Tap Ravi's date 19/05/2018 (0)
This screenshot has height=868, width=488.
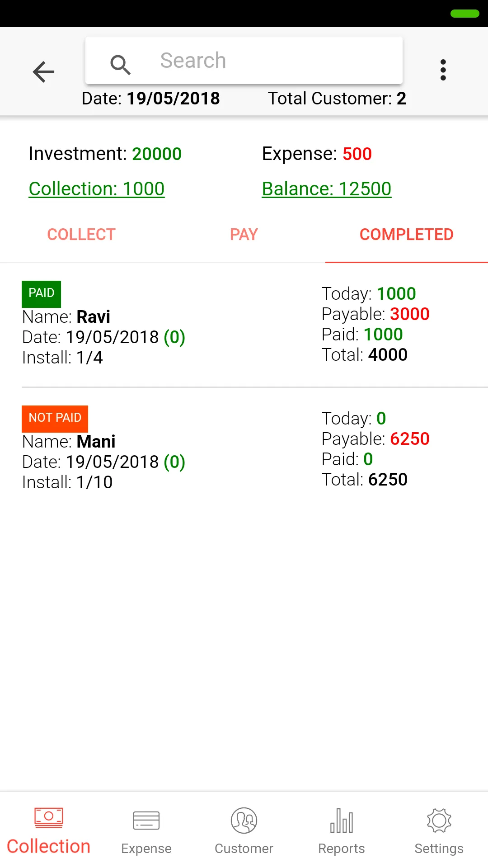coord(103,337)
